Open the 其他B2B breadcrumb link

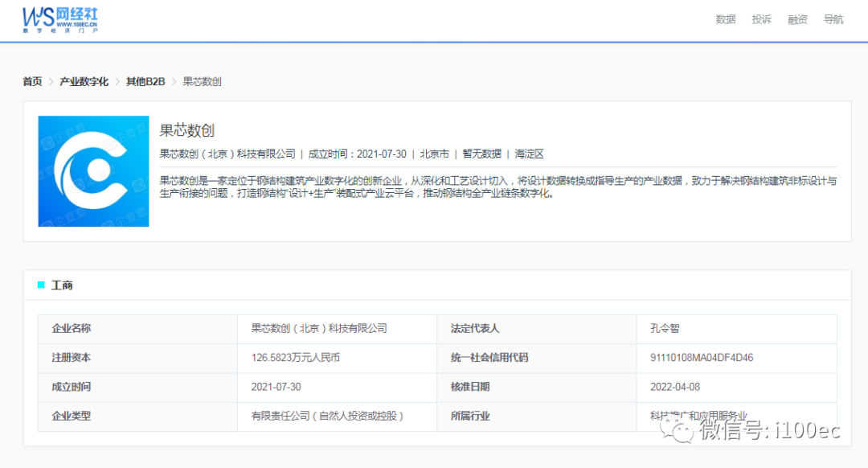coord(145,82)
